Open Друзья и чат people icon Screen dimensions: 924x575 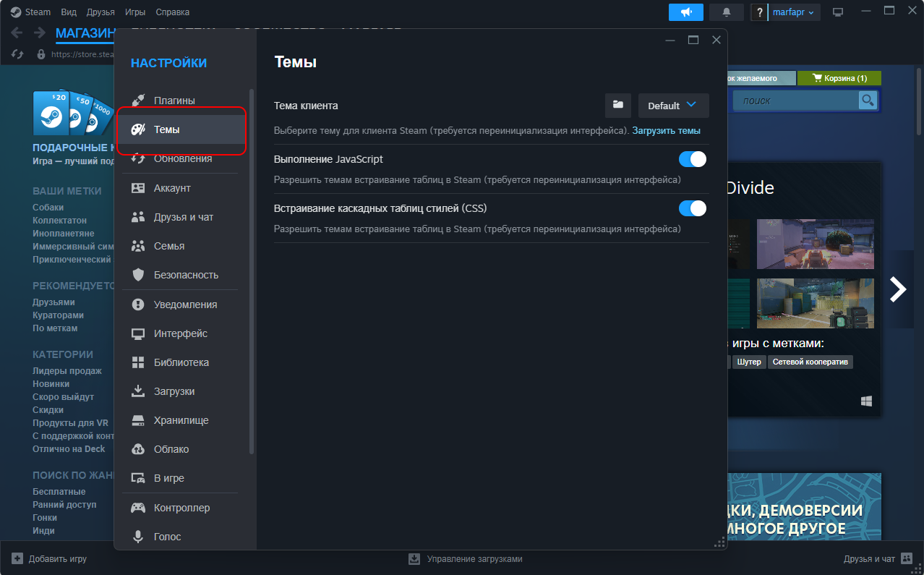click(138, 217)
